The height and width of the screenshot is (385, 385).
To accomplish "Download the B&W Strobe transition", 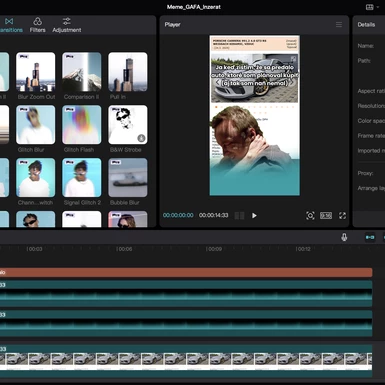I will (141, 138).
